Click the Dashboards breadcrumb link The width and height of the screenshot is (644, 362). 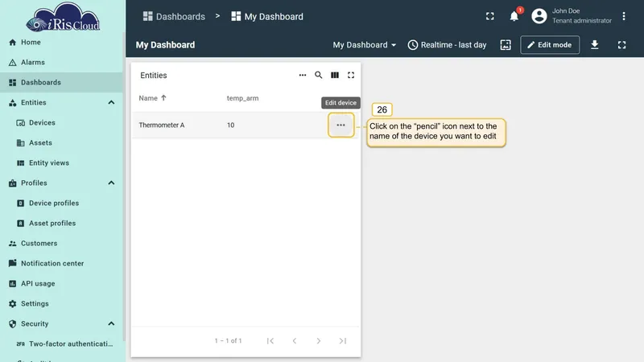(174, 16)
